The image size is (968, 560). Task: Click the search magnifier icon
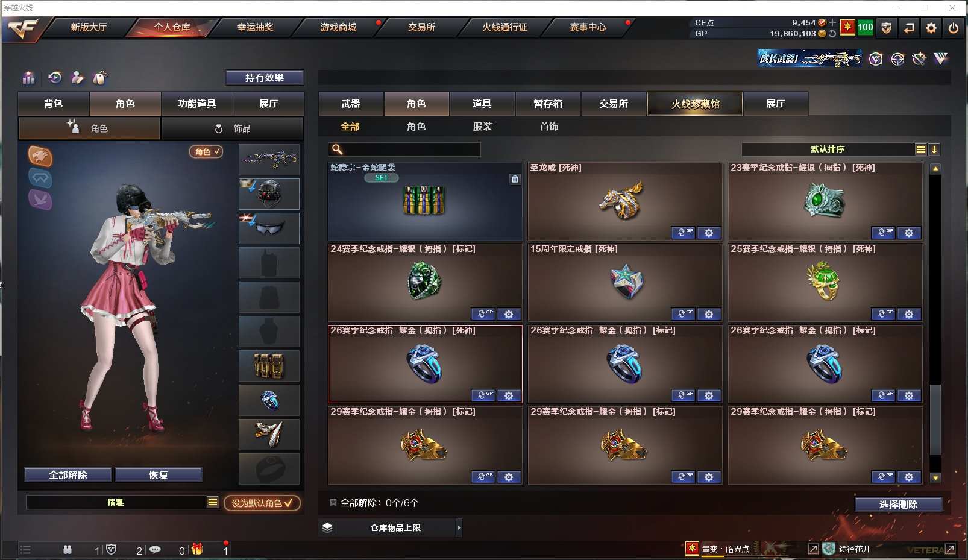[x=338, y=149]
